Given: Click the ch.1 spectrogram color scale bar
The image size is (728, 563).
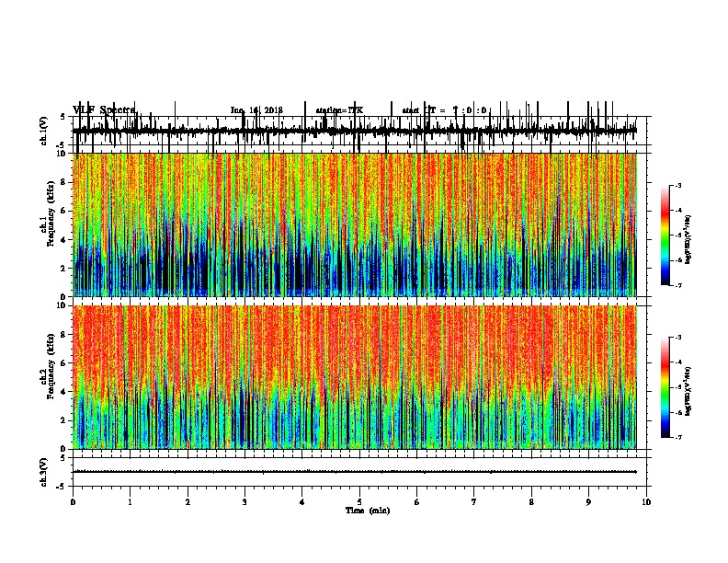Looking at the screenshot, I should pos(665,236).
